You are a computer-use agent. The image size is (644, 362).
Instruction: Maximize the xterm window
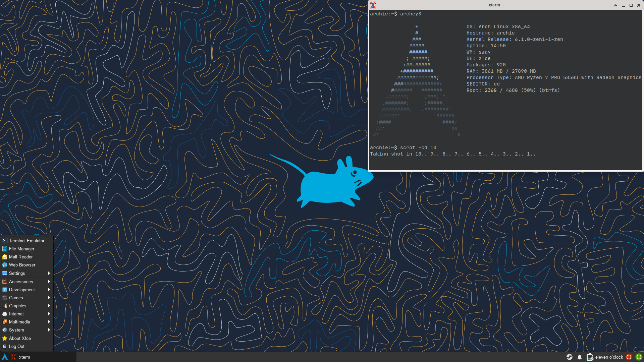(x=631, y=5)
